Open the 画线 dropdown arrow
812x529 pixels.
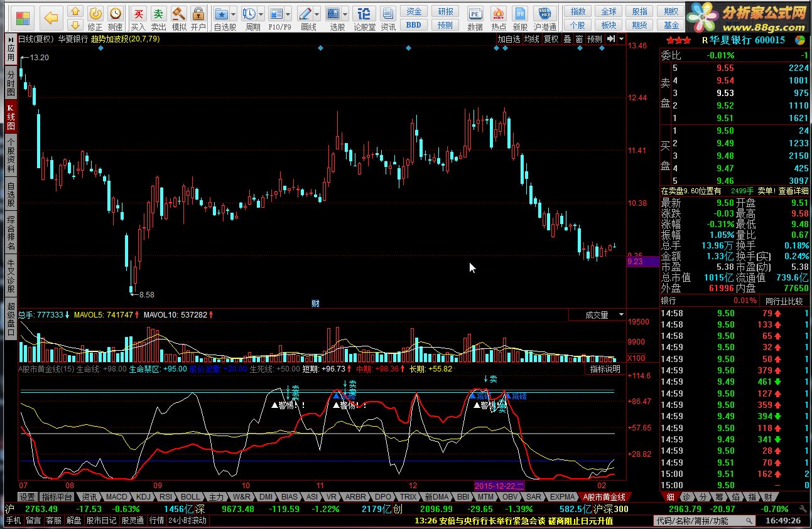[317, 14]
